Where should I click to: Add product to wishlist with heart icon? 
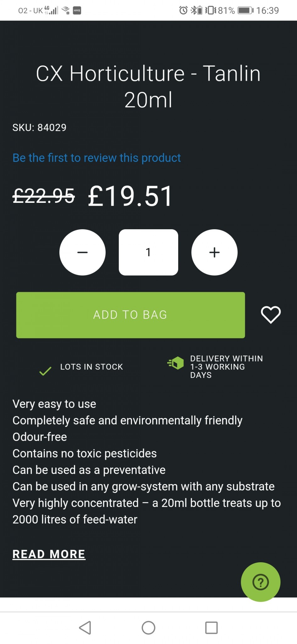coord(271,315)
